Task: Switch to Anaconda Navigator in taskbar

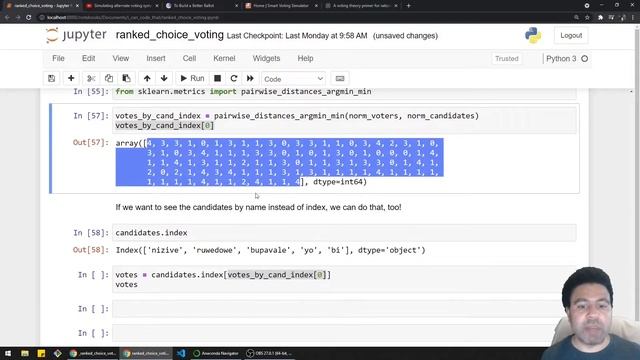Action: click(x=216, y=353)
